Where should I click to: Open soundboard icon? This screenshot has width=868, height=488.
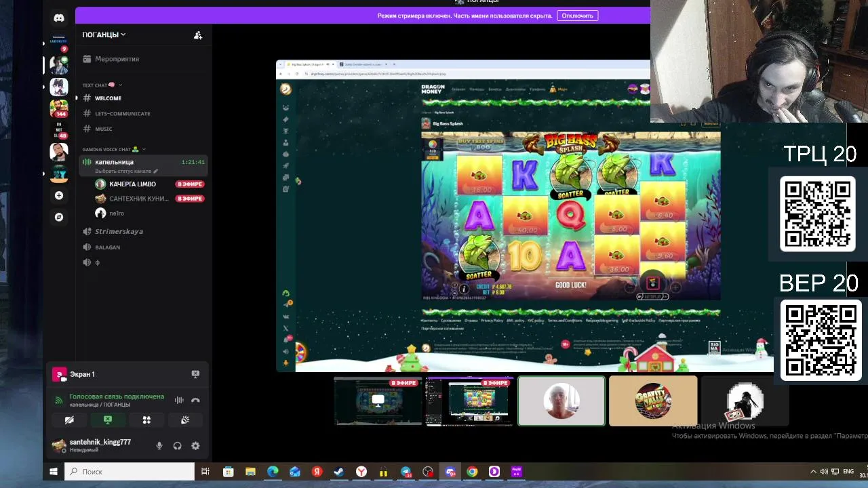pyautogui.click(x=185, y=420)
